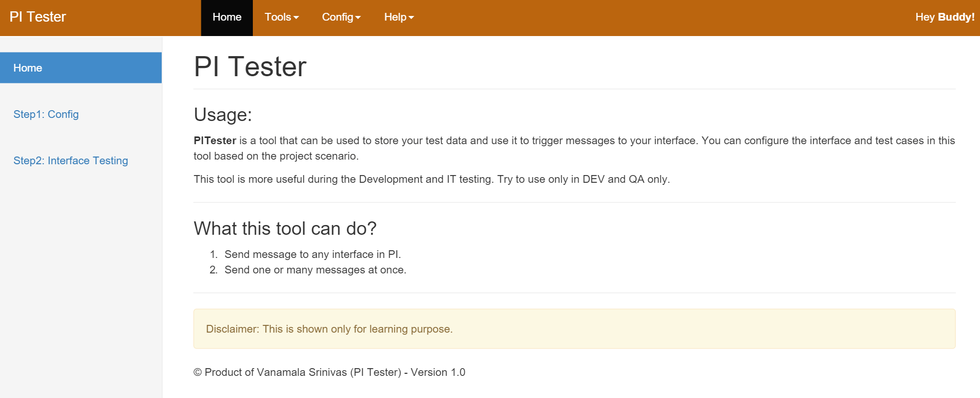Select list item 'Send one or many messages'

315,270
